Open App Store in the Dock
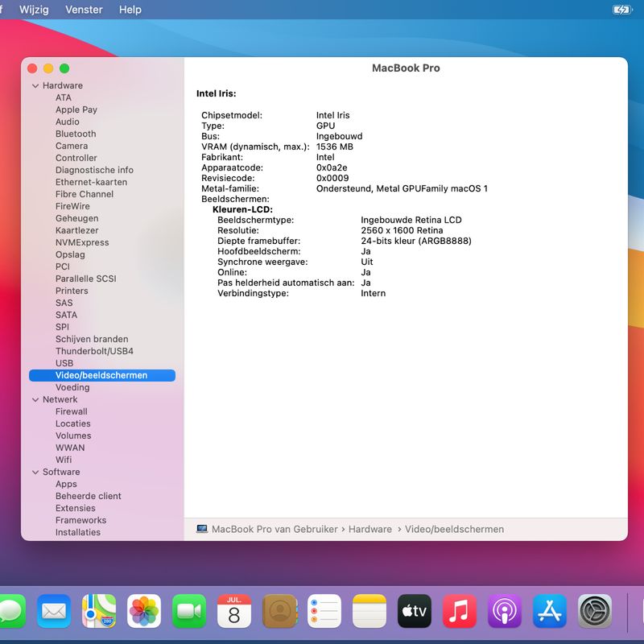 pyautogui.click(x=550, y=611)
